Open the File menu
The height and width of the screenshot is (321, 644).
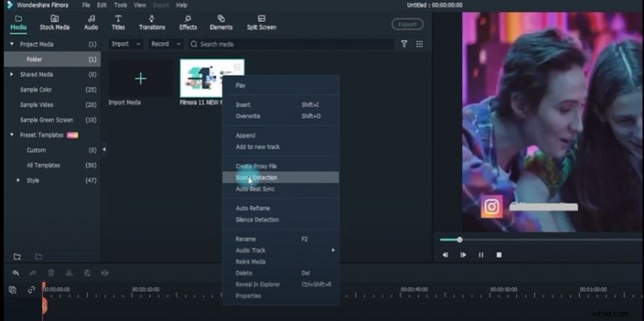(86, 6)
